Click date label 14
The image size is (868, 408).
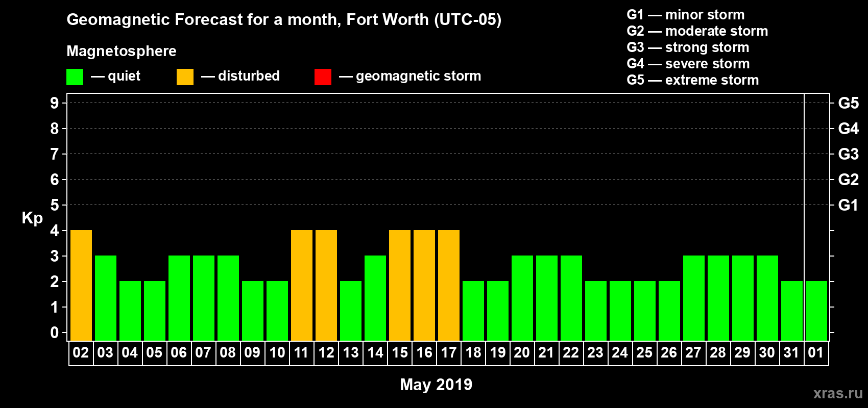click(x=375, y=353)
